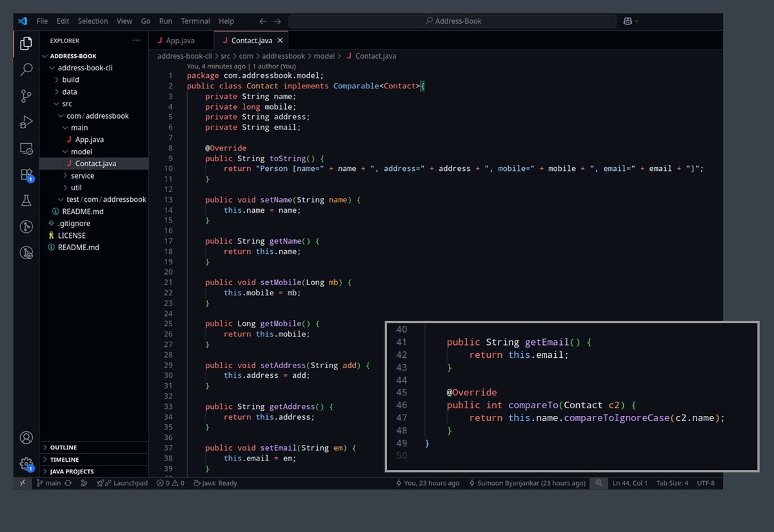Open the Search view in the activity bar
The width and height of the screenshot is (774, 532).
point(26,70)
